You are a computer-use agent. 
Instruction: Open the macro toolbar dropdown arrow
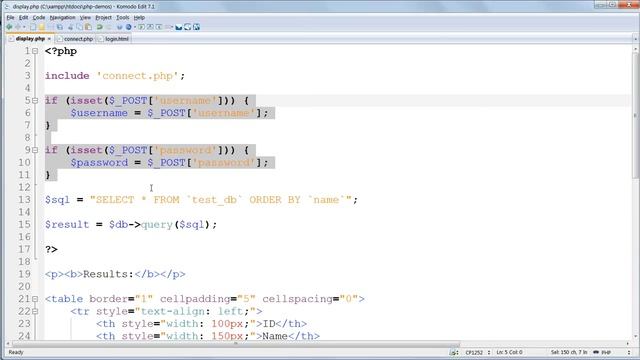pyautogui.click(x=172, y=27)
